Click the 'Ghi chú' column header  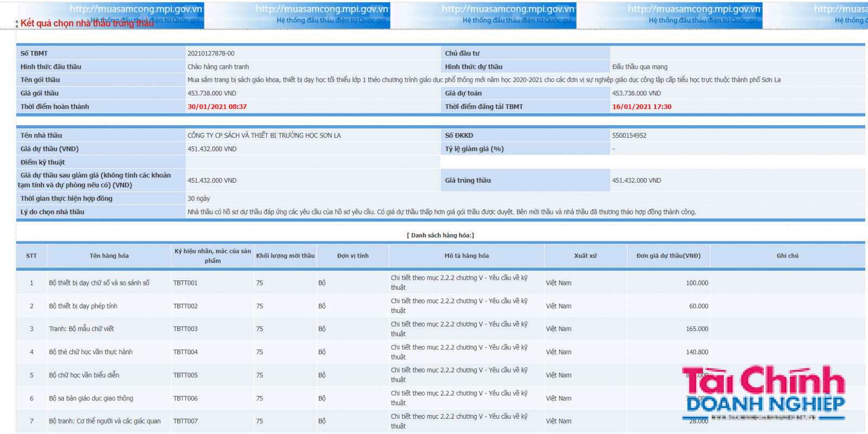click(787, 256)
